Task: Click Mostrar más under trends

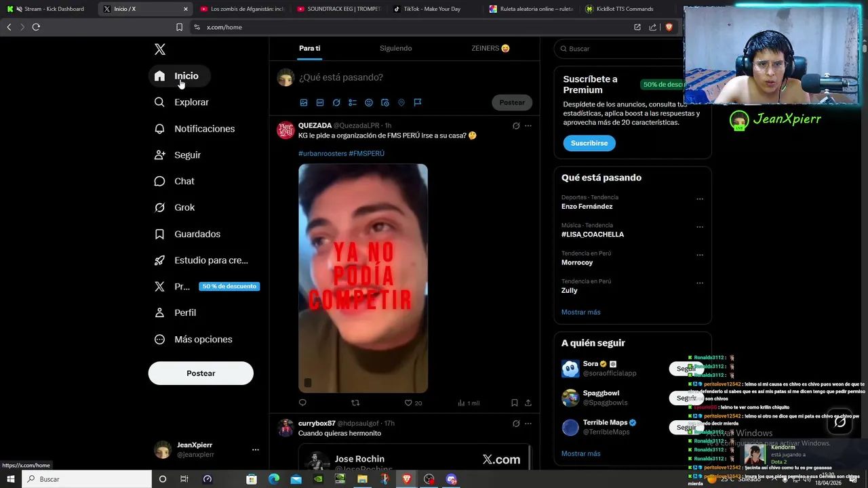Action: pyautogui.click(x=580, y=312)
